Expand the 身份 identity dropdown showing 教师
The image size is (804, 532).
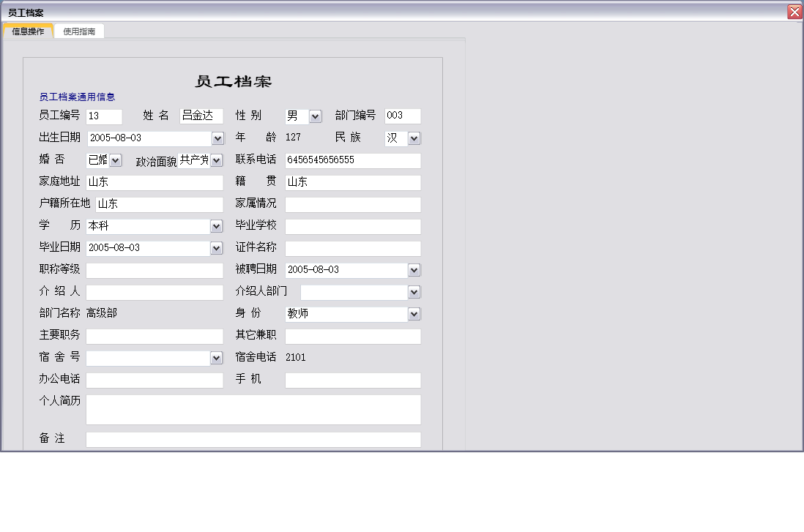(414, 313)
